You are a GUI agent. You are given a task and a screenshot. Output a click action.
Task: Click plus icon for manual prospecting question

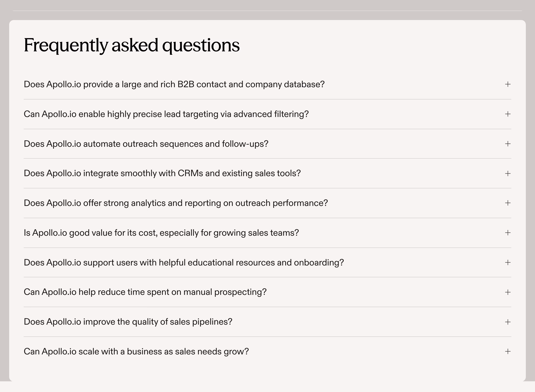click(x=508, y=292)
